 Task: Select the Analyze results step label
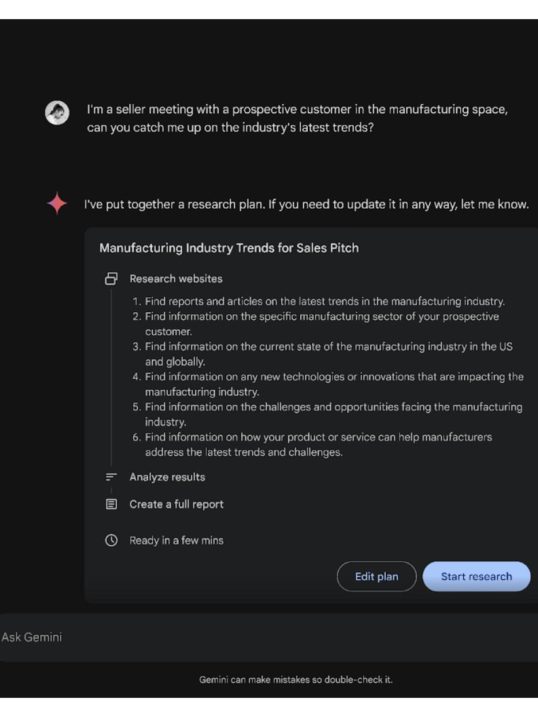(x=167, y=477)
